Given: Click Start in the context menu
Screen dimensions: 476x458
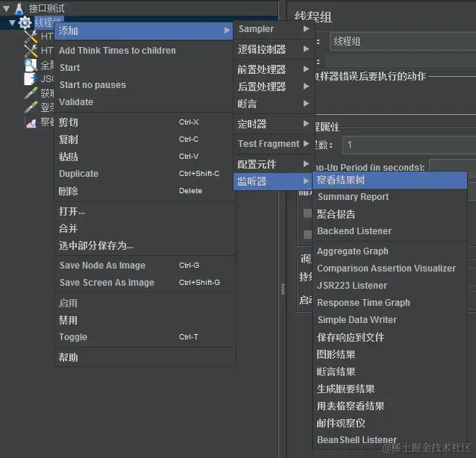Looking at the screenshot, I should pyautogui.click(x=145, y=67).
